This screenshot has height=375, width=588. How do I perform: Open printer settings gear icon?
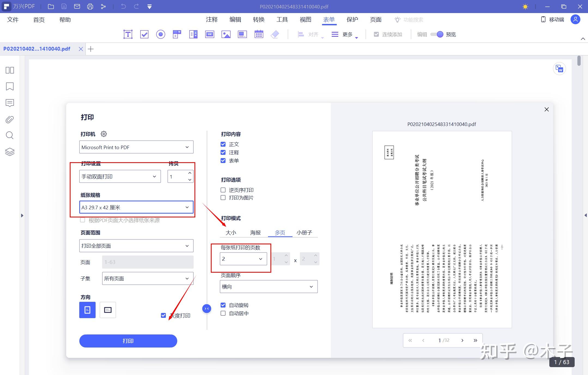[104, 134]
